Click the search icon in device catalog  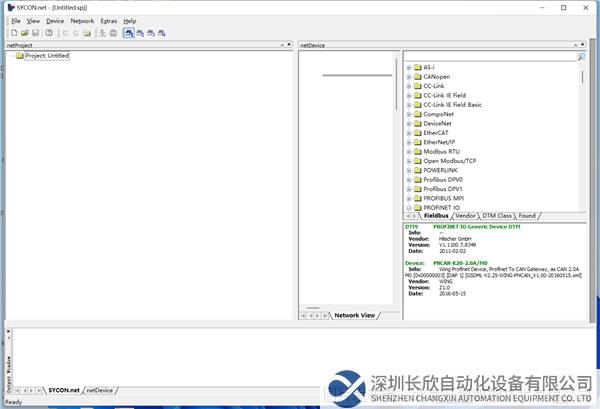point(581,57)
